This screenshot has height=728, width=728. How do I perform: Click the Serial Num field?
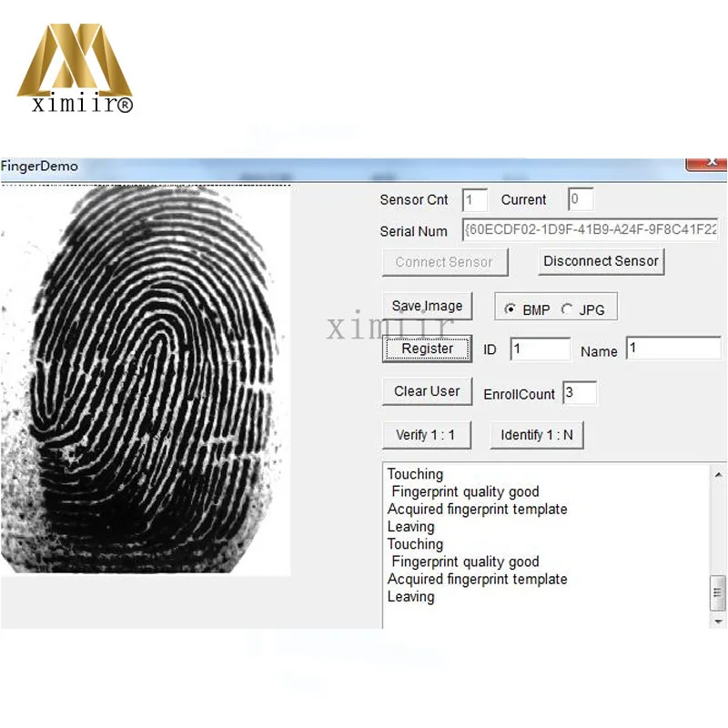click(x=590, y=229)
